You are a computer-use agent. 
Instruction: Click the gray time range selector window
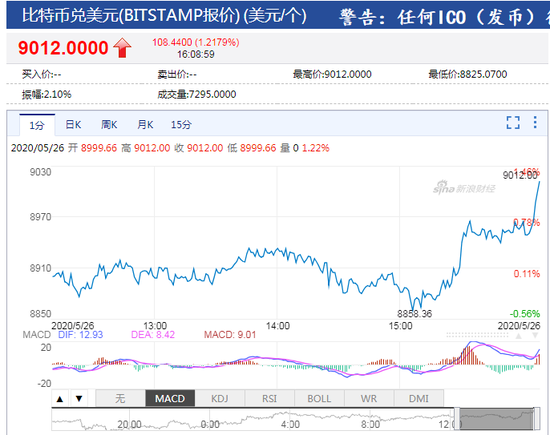pyautogui.click(x=496, y=419)
